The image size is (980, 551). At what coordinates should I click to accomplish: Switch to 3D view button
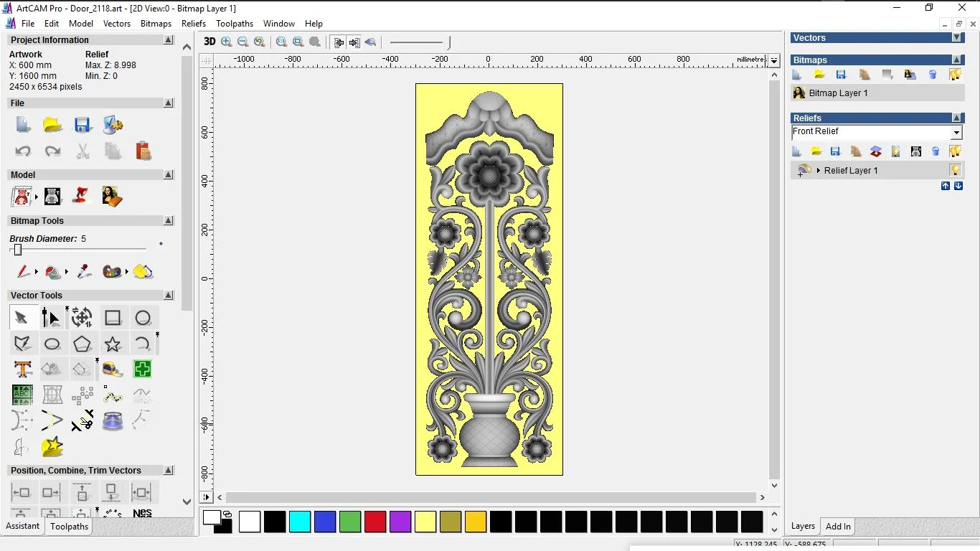[209, 42]
